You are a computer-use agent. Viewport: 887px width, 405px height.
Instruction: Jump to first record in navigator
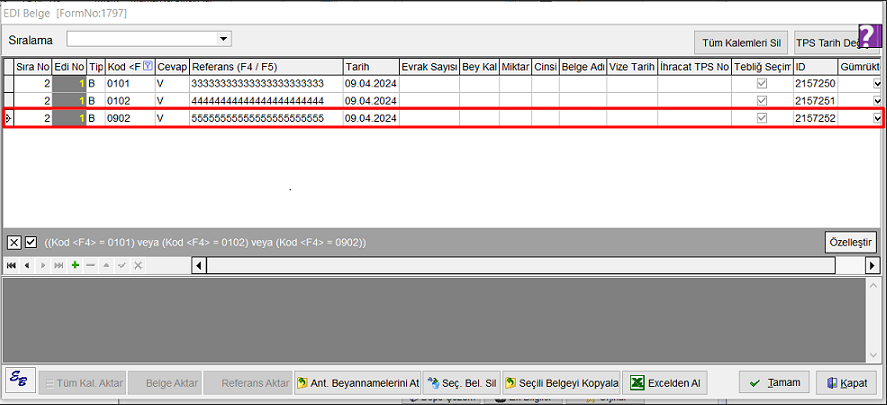[x=11, y=265]
